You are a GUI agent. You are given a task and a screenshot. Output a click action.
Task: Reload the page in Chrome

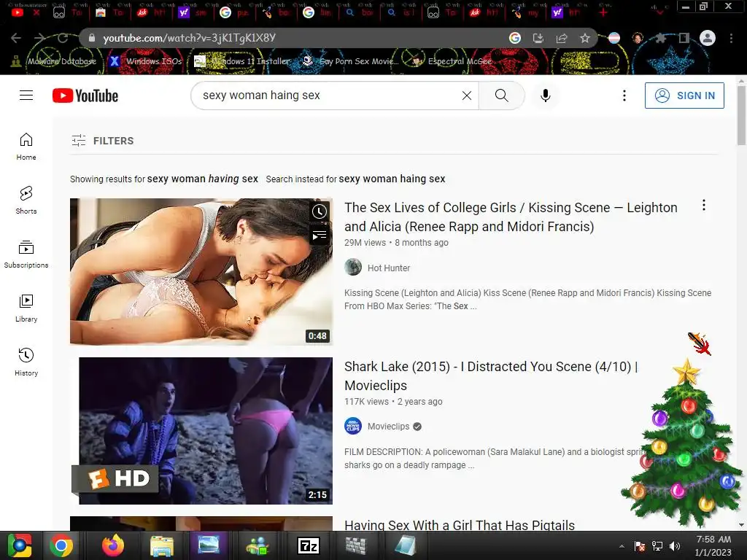[63, 38]
